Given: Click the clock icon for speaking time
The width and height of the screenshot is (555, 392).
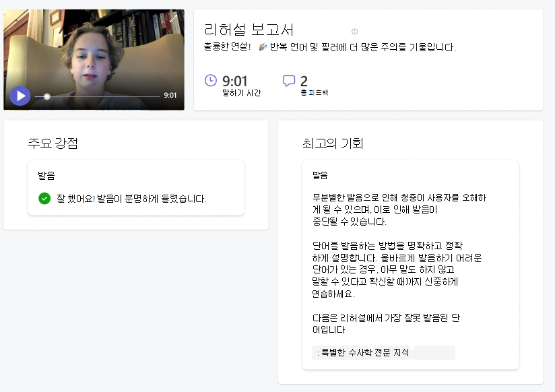Looking at the screenshot, I should coord(211,80).
